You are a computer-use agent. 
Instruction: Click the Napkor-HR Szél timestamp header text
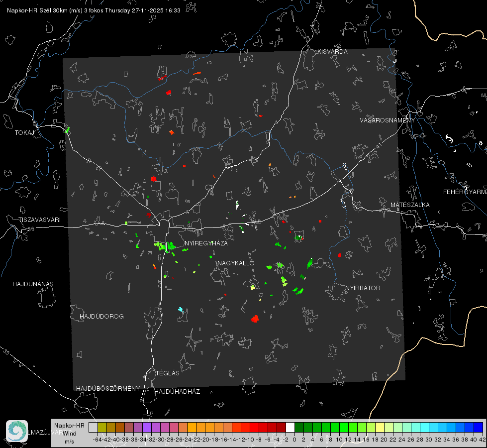pyautogui.click(x=94, y=10)
